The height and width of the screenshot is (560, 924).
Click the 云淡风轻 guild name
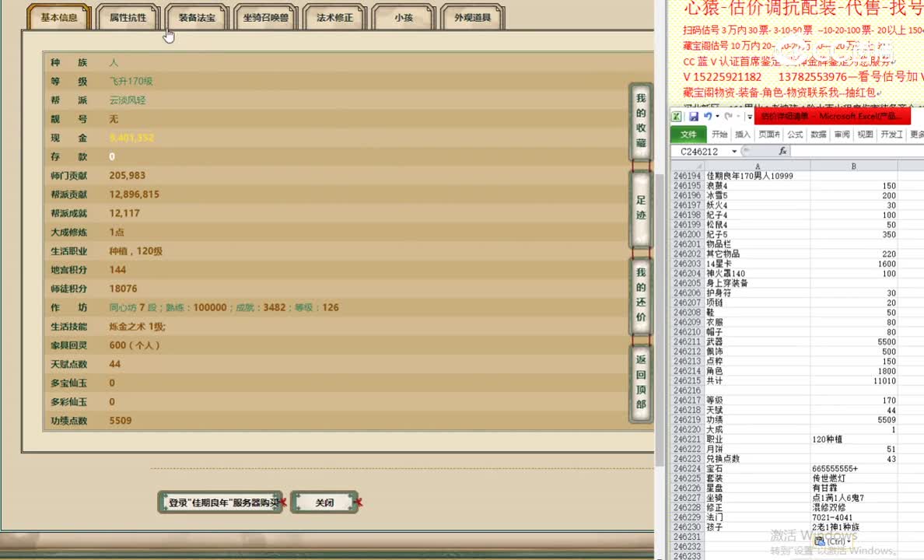point(128,100)
